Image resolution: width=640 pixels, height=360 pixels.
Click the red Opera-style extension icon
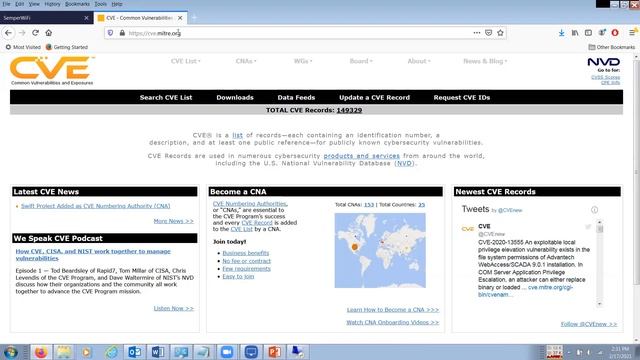coord(615,33)
